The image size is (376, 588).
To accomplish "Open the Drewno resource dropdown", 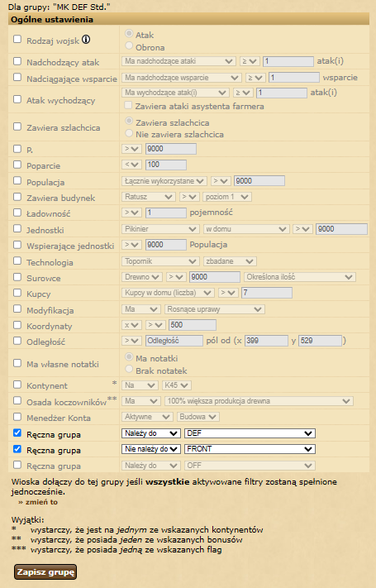I will [141, 277].
